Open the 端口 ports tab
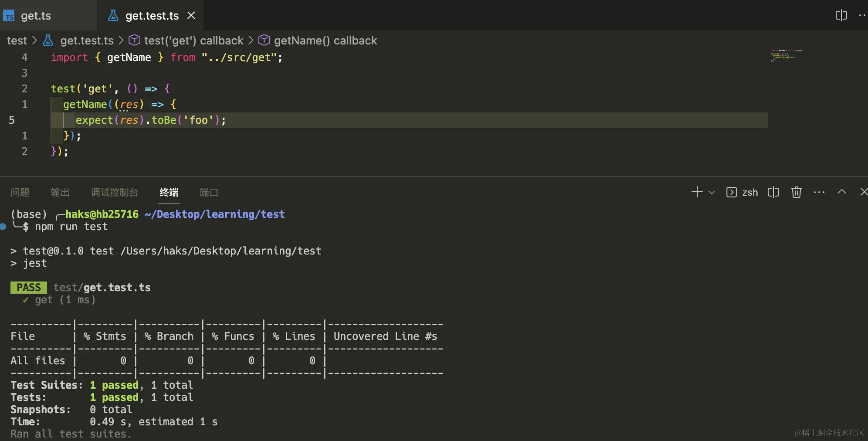Screen dimensions: 868x441 click(209, 192)
